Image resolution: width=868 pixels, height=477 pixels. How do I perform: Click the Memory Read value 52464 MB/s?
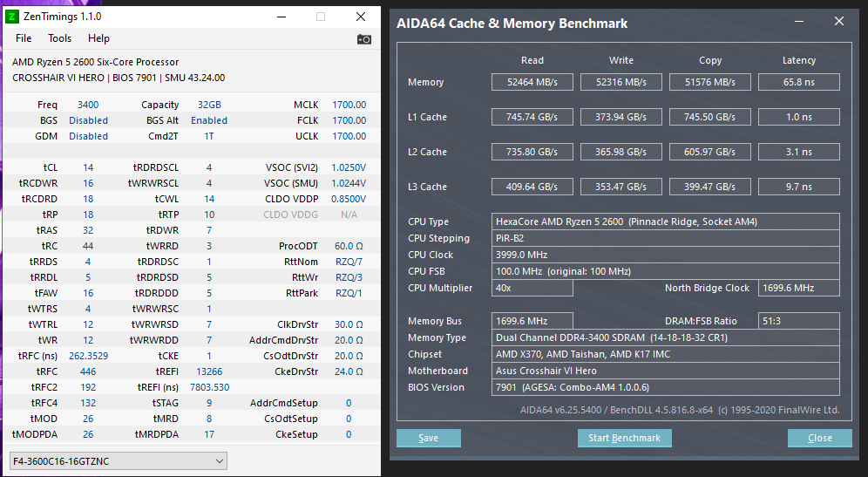tap(532, 82)
